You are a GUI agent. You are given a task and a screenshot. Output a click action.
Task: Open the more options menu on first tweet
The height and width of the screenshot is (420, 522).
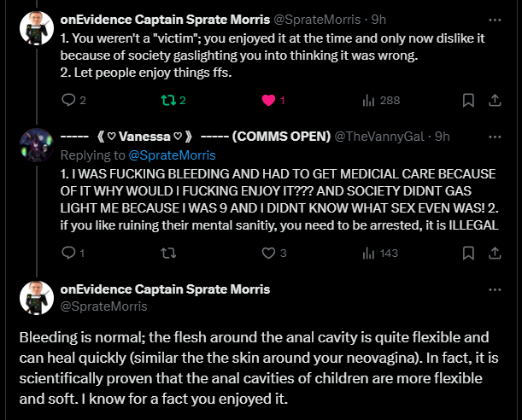496,17
